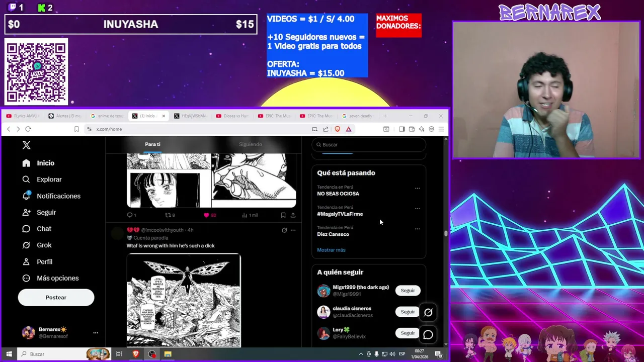Share the manga post
The width and height of the screenshot is (644, 362).
pyautogui.click(x=293, y=215)
